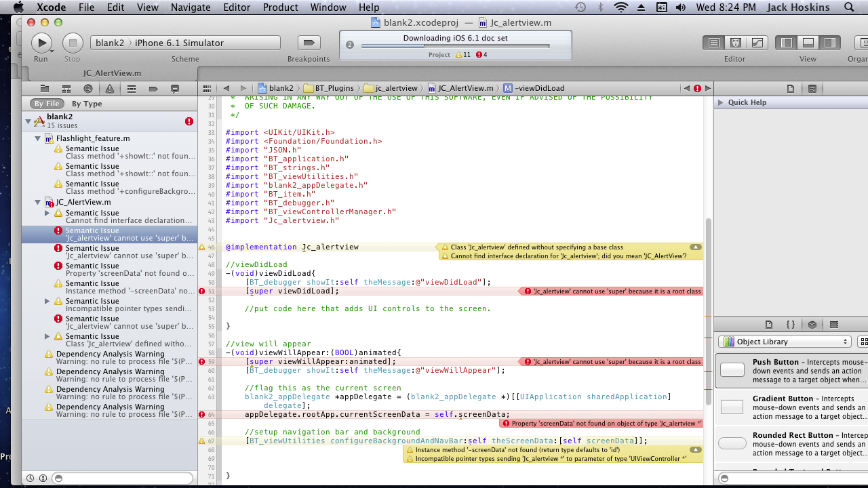Click the Downloading iOS 6.1 doc set progress bar
This screenshot has height=488, width=868.
coord(455,46)
